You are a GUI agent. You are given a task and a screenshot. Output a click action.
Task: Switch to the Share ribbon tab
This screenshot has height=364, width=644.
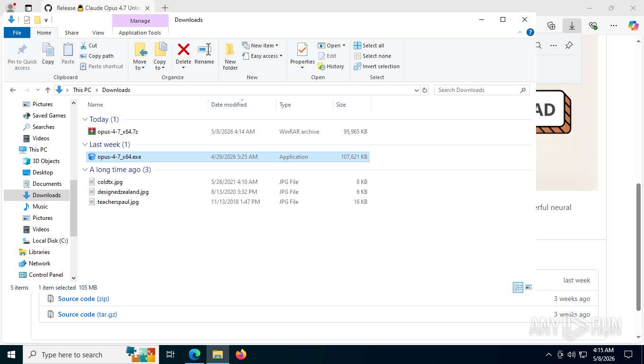click(x=72, y=33)
